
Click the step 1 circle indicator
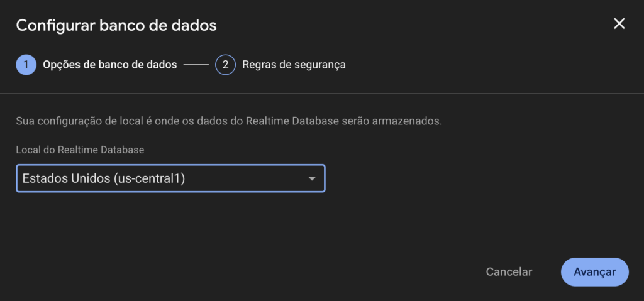[x=26, y=65]
